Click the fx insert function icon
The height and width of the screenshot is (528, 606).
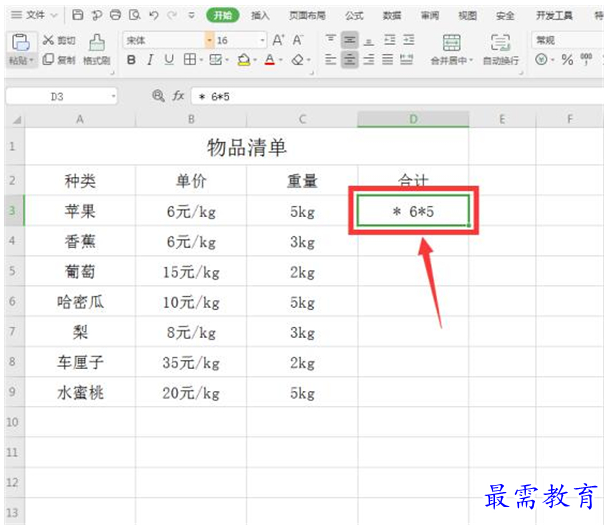178,95
